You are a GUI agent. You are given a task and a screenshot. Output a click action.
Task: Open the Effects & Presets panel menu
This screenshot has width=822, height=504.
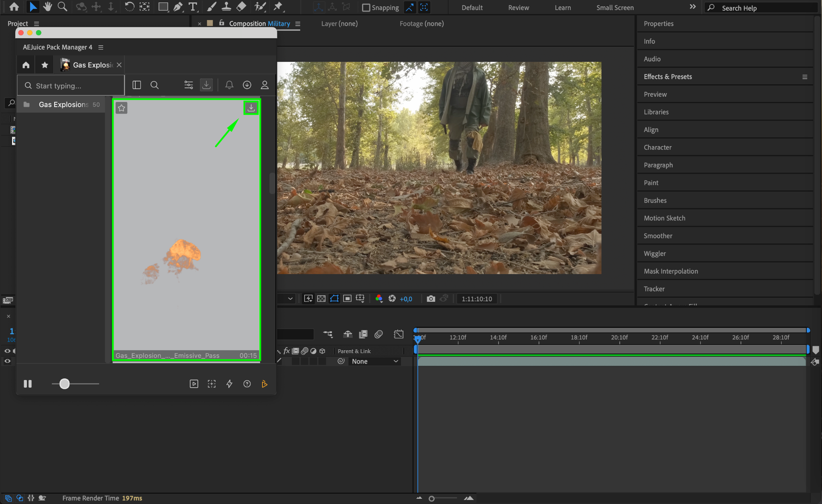[805, 77]
